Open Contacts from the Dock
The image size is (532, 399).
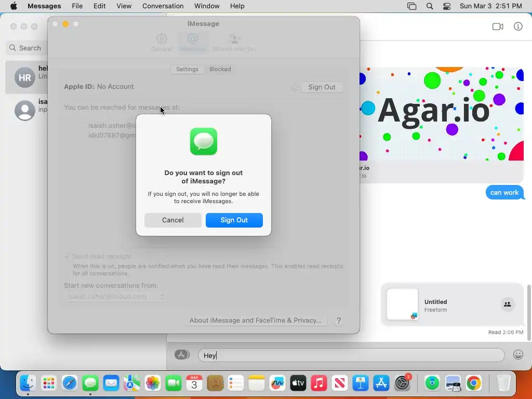(215, 383)
